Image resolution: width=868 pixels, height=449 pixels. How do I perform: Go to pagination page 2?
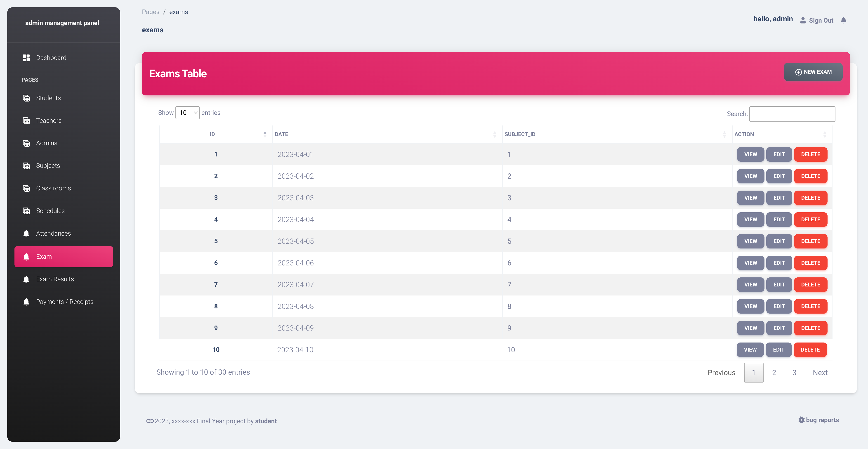click(x=774, y=373)
